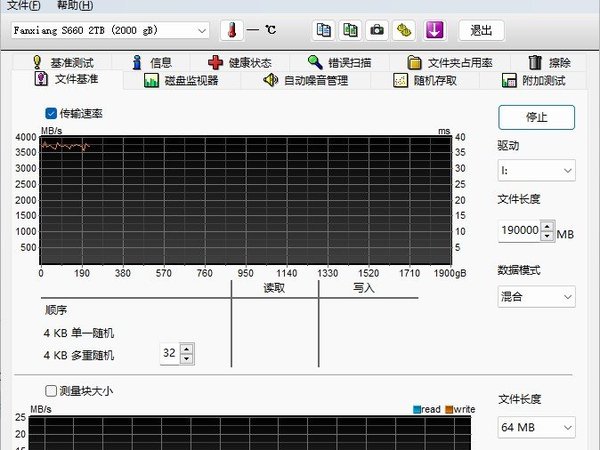Click the copy text to clipboard icon
The height and width of the screenshot is (450, 600).
point(324,30)
